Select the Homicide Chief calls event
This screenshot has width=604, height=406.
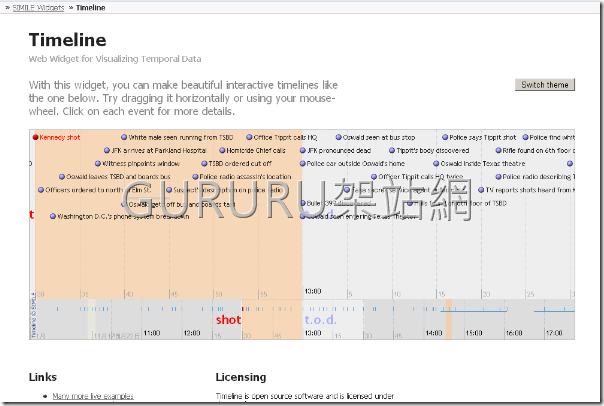tap(252, 151)
